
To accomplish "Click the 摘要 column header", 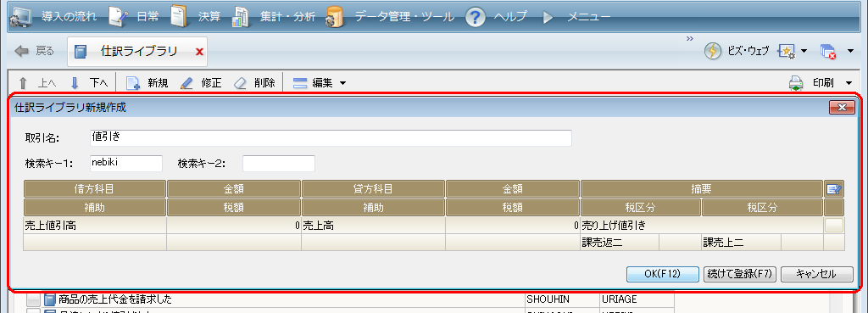I will coord(701,189).
